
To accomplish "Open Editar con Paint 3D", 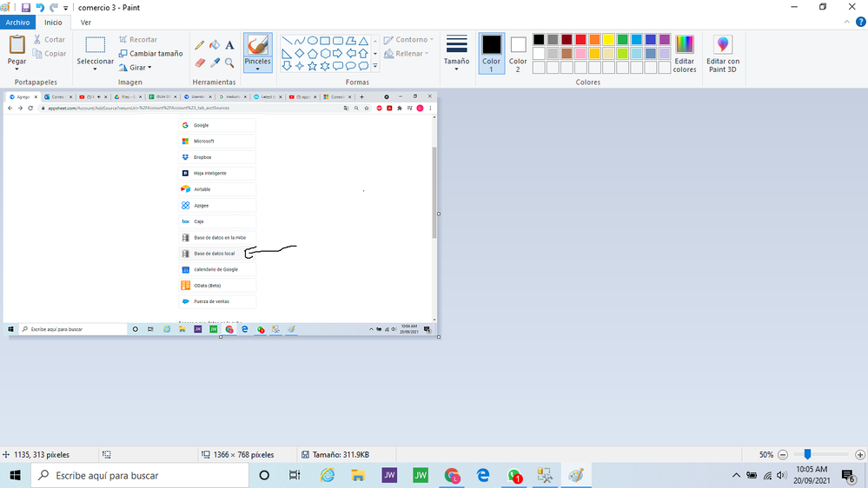I will pos(723,54).
